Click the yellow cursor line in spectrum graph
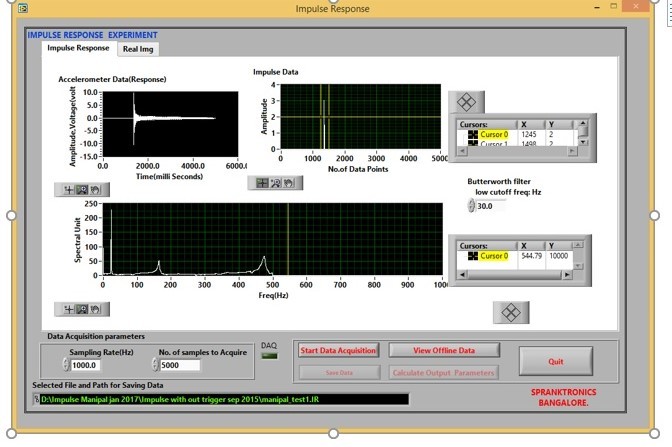The image size is (672, 447). click(x=288, y=239)
